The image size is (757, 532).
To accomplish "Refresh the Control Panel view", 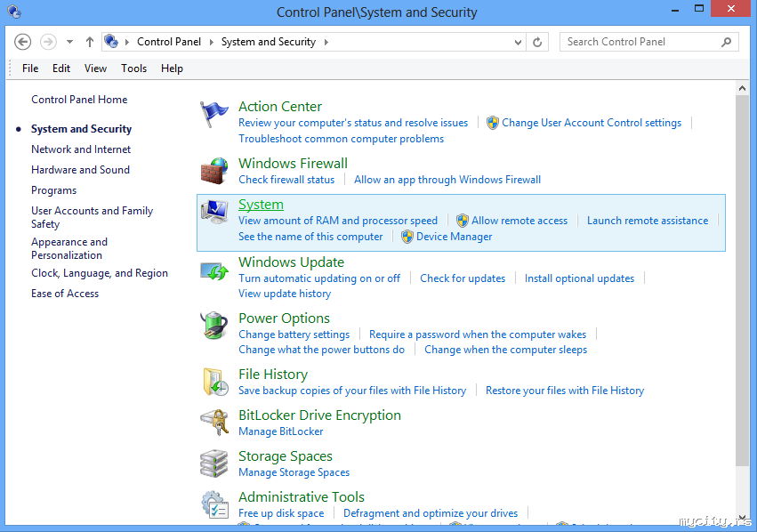I will 537,42.
